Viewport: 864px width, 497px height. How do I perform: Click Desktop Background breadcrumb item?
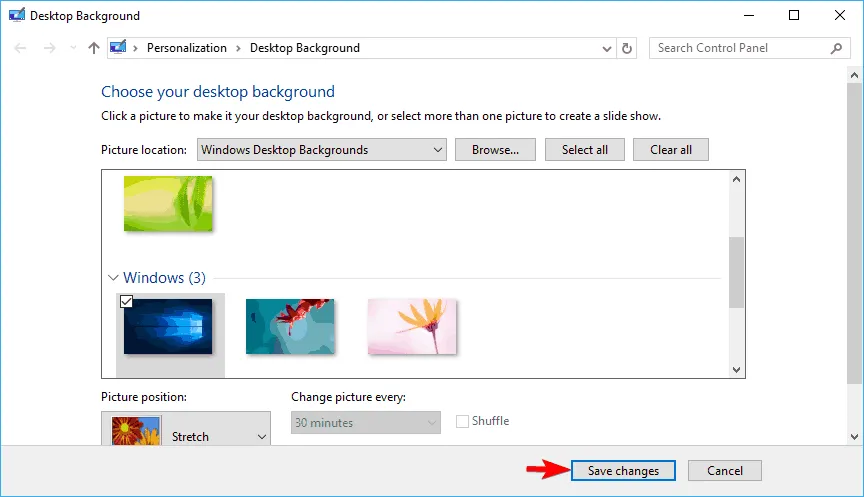click(x=304, y=48)
